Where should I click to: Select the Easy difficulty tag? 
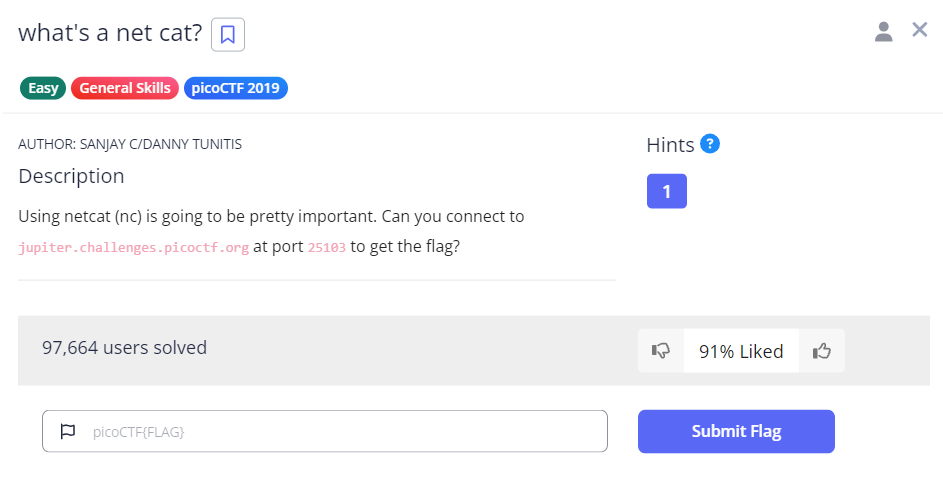pyautogui.click(x=43, y=88)
